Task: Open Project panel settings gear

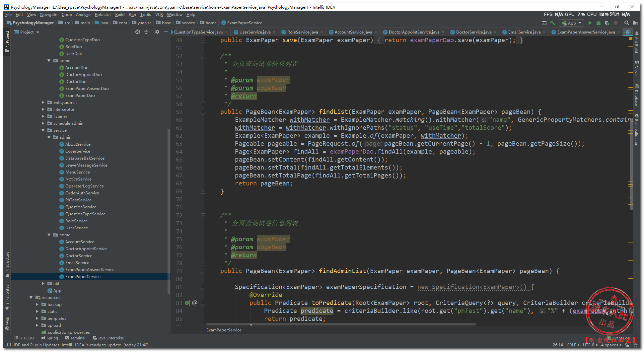Action: point(157,32)
